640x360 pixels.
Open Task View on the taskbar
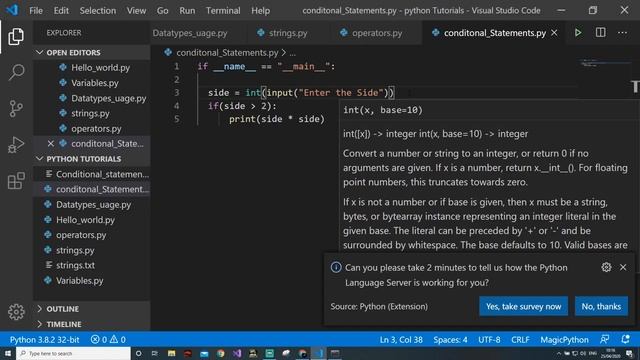155,353
